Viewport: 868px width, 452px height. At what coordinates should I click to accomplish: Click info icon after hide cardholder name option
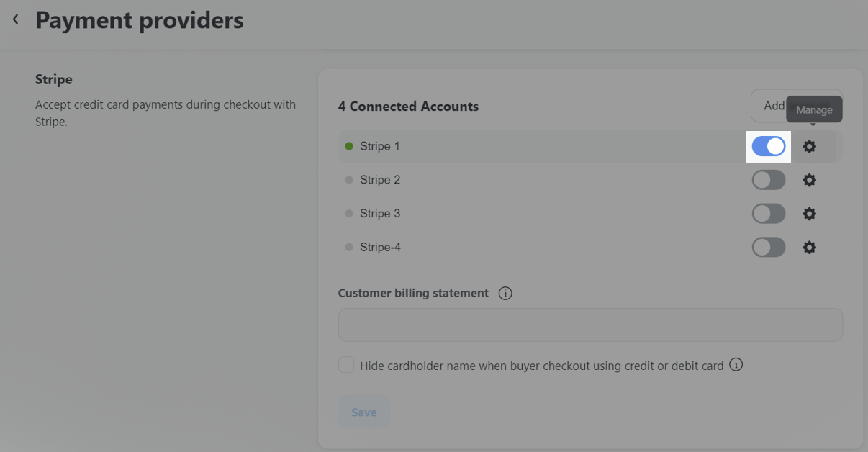point(736,365)
